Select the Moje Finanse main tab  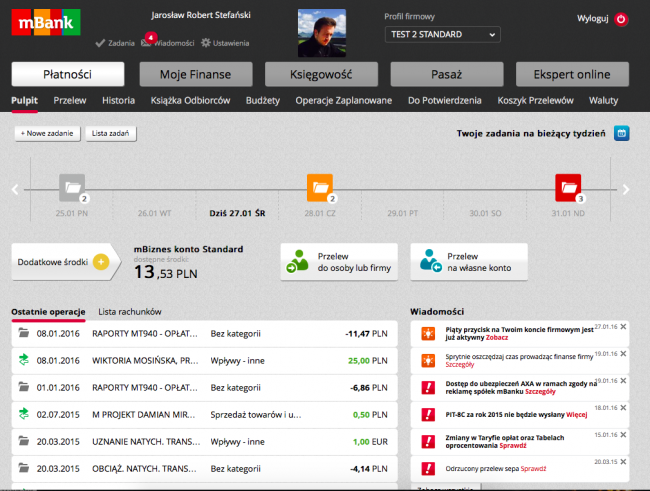click(196, 74)
